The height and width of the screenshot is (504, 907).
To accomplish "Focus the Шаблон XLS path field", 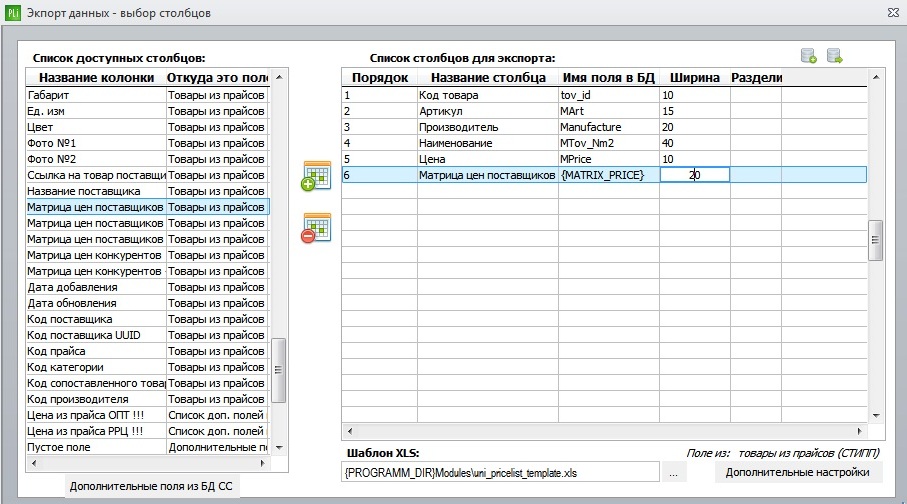I will click(x=500, y=472).
